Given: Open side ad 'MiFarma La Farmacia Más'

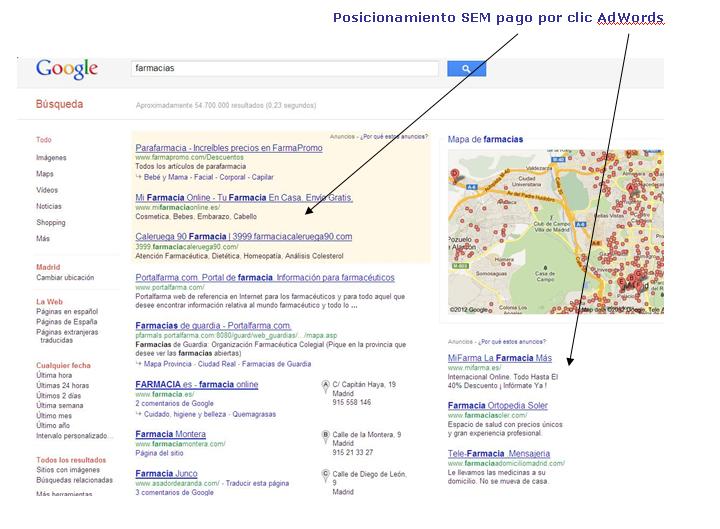Looking at the screenshot, I should 500,358.
